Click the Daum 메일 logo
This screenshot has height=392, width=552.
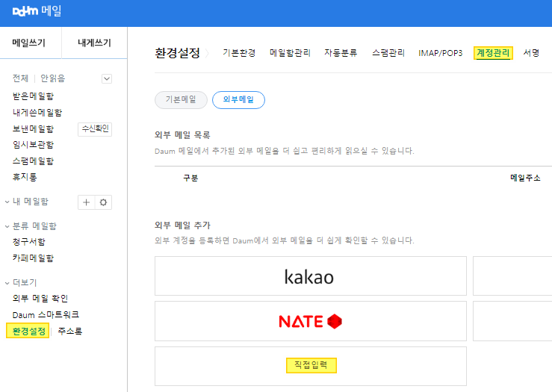[x=37, y=11]
